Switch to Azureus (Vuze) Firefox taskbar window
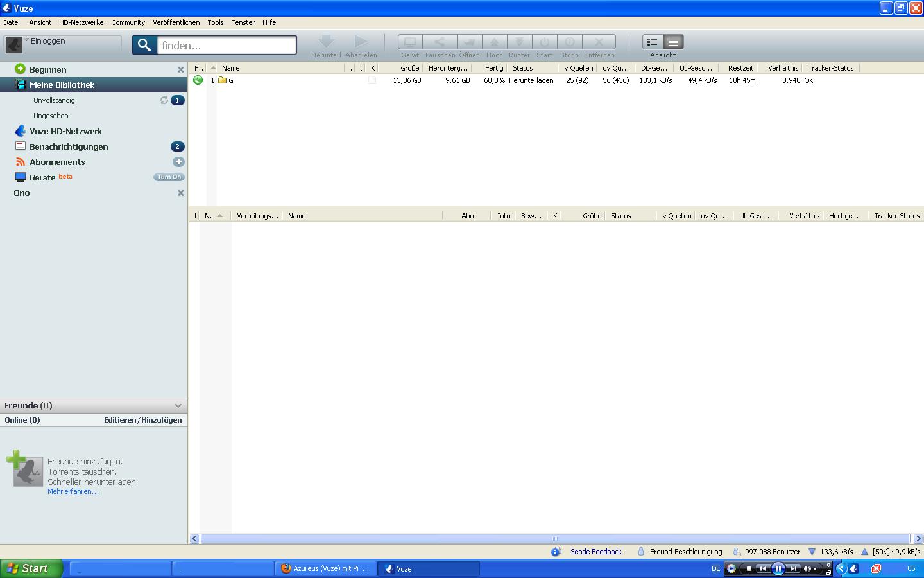Image resolution: width=924 pixels, height=578 pixels. click(325, 568)
